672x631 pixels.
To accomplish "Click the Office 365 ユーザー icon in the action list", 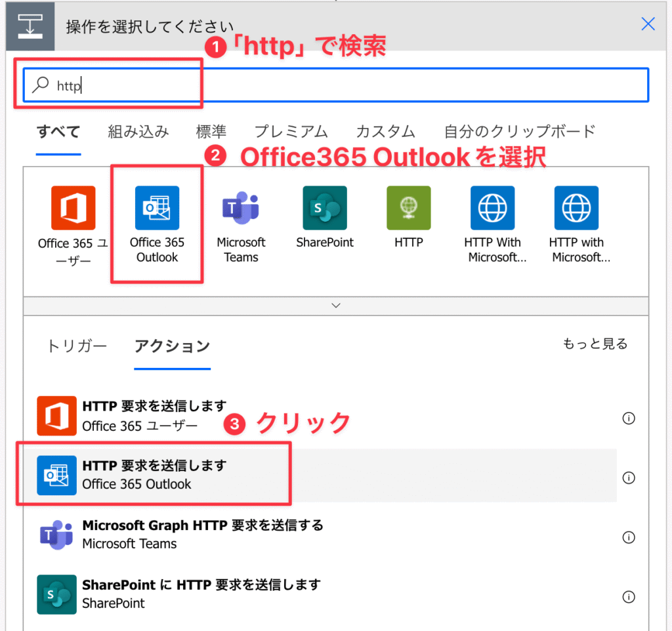I will pyautogui.click(x=56, y=415).
